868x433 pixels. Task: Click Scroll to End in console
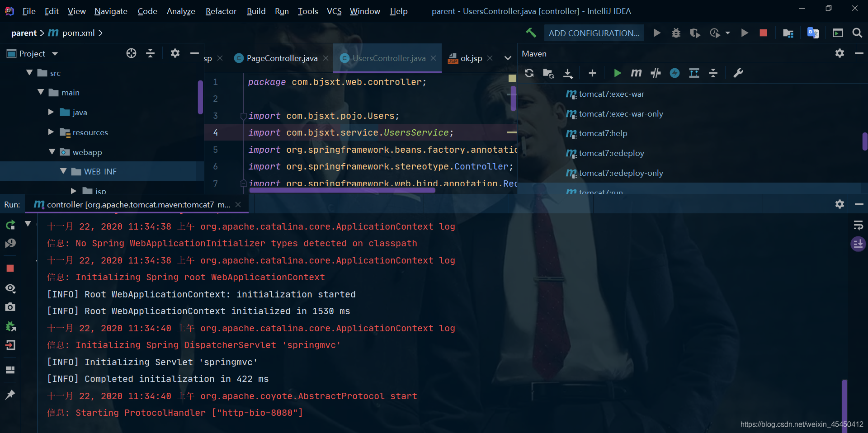[x=858, y=244]
